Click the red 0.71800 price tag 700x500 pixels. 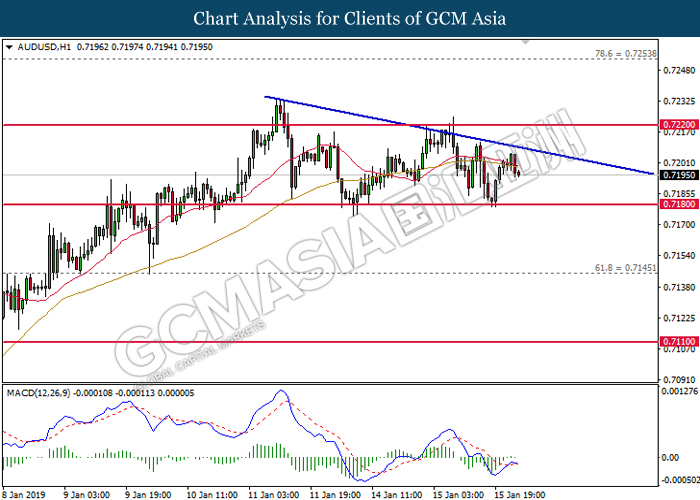(x=675, y=205)
